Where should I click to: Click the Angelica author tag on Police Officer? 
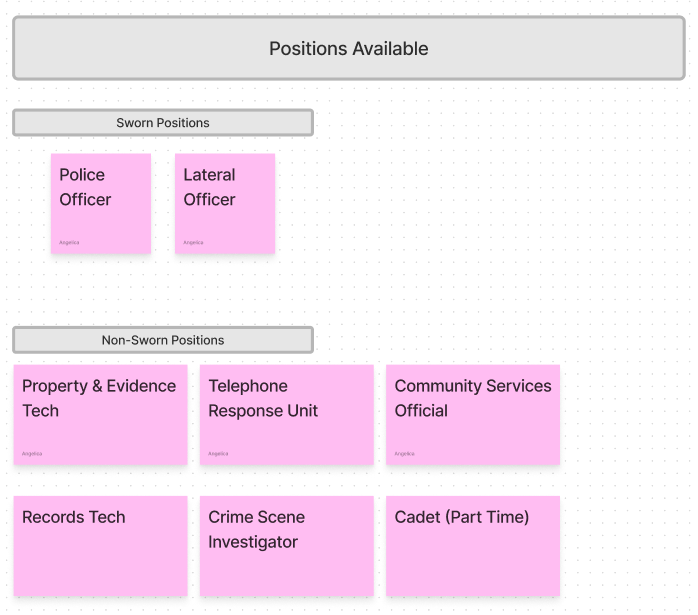69,243
